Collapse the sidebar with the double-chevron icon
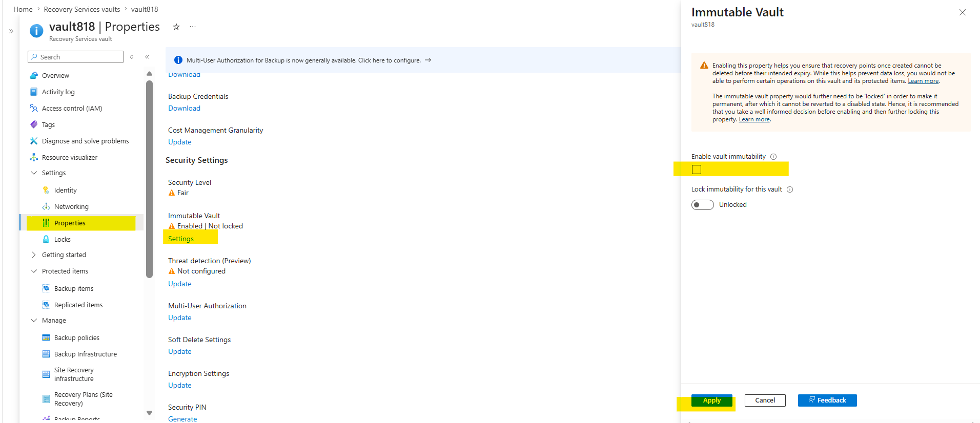Viewport: 980px width, 423px height. click(x=147, y=57)
